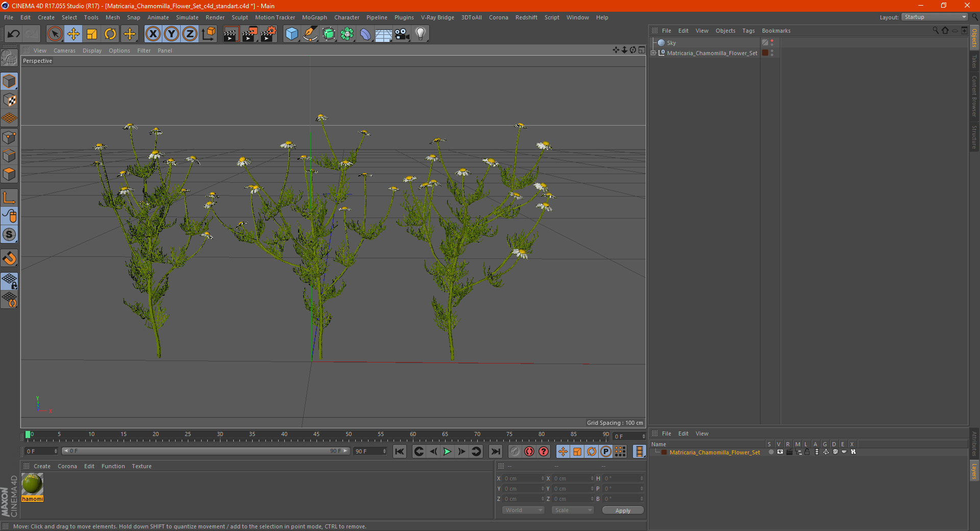Image resolution: width=980 pixels, height=531 pixels.
Task: Toggle X axis lock
Action: point(153,34)
